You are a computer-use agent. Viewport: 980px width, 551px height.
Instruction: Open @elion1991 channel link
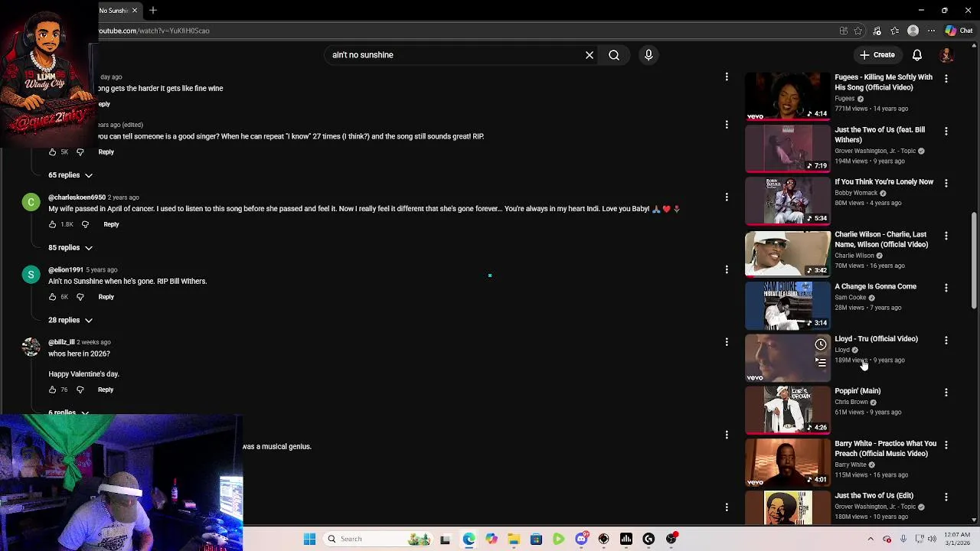65,269
